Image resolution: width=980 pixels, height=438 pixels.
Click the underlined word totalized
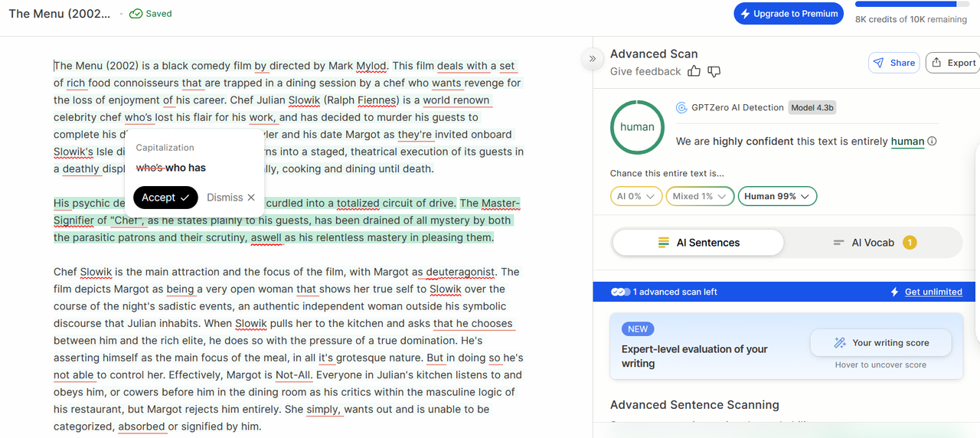pyautogui.click(x=358, y=204)
